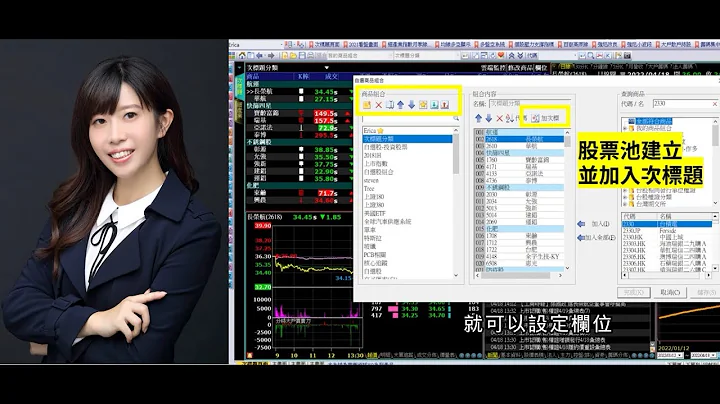Image resolution: width=720 pixels, height=404 pixels.
Task: Select 上市指數 in the group list
Action: pos(407,163)
